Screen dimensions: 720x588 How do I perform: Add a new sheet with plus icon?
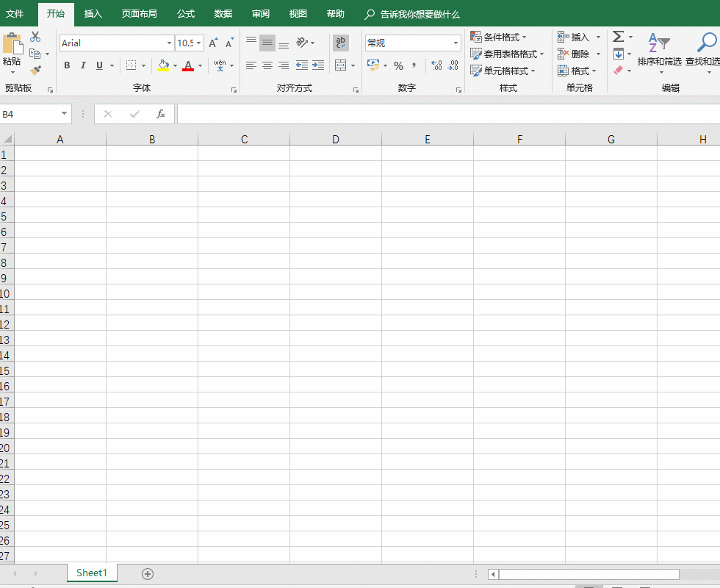tap(148, 574)
